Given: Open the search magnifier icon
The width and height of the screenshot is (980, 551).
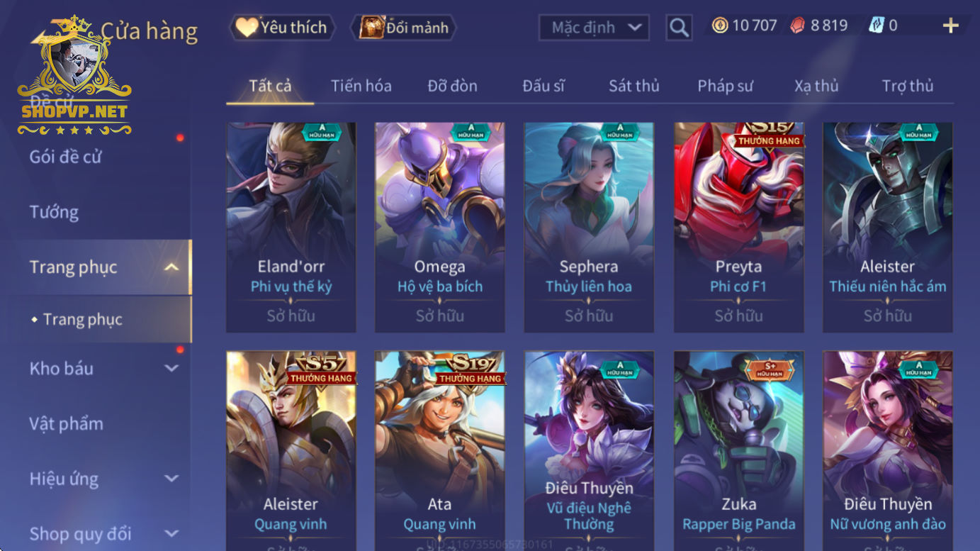Looking at the screenshot, I should coord(679,28).
